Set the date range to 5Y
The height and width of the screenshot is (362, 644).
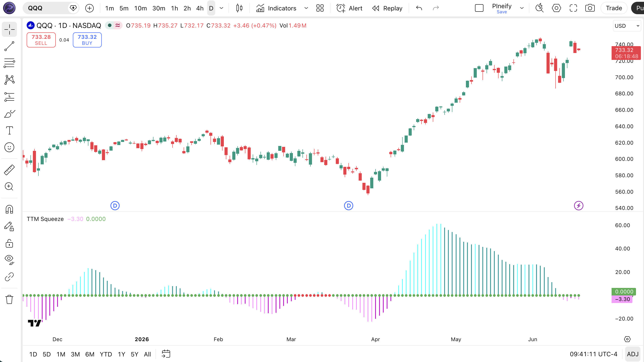click(135, 354)
